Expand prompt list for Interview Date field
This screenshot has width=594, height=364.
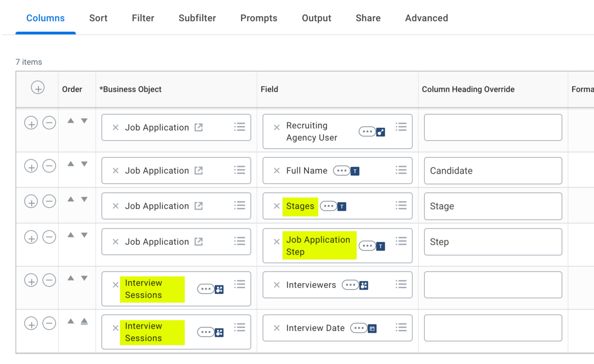click(401, 327)
